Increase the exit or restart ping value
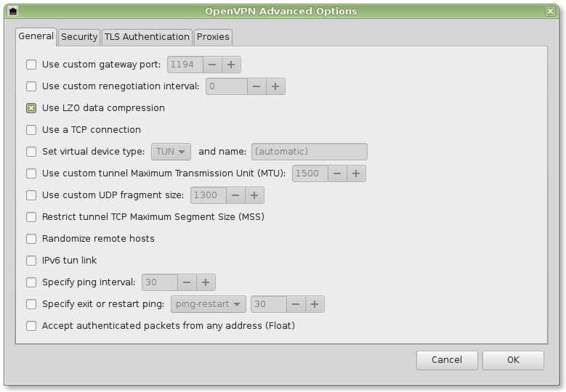 click(x=315, y=304)
